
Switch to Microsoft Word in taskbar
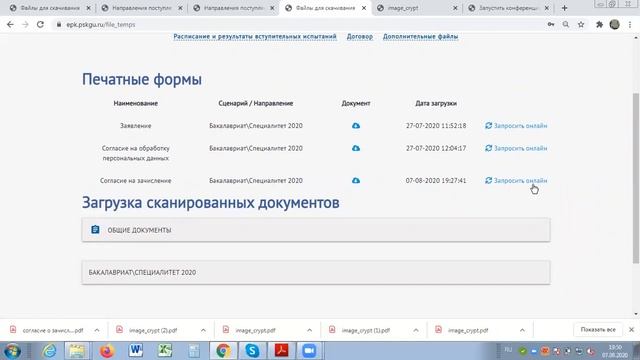coord(136,351)
